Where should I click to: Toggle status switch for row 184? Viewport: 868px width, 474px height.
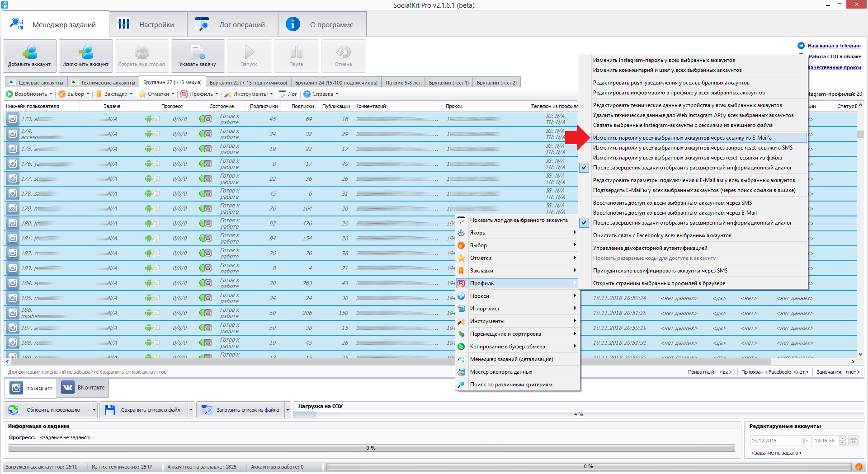[205, 283]
